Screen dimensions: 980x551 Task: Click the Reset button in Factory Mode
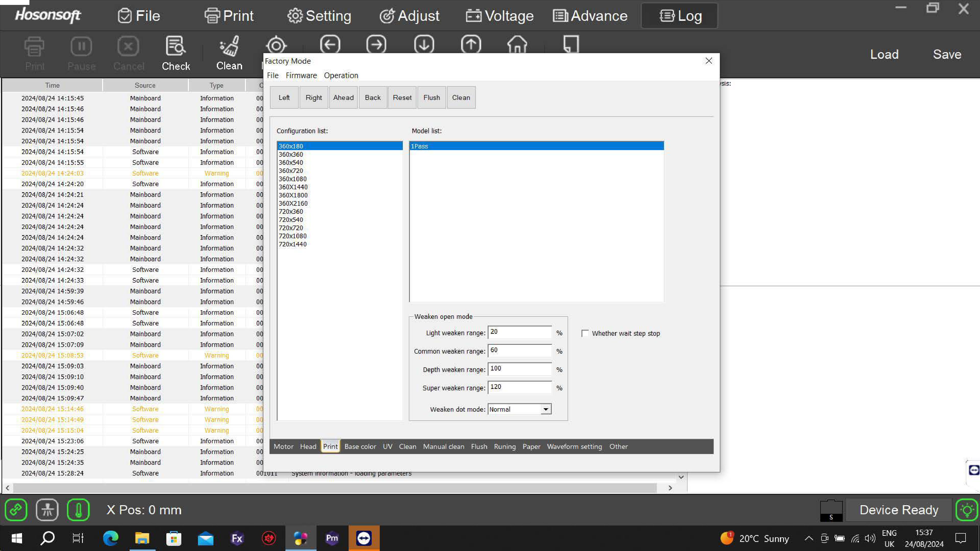click(402, 98)
